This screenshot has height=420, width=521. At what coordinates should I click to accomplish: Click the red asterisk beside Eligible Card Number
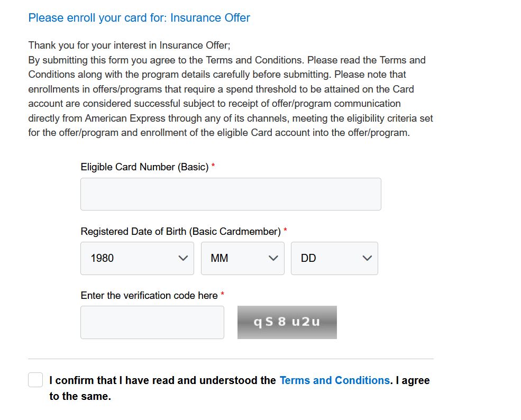[x=213, y=165]
